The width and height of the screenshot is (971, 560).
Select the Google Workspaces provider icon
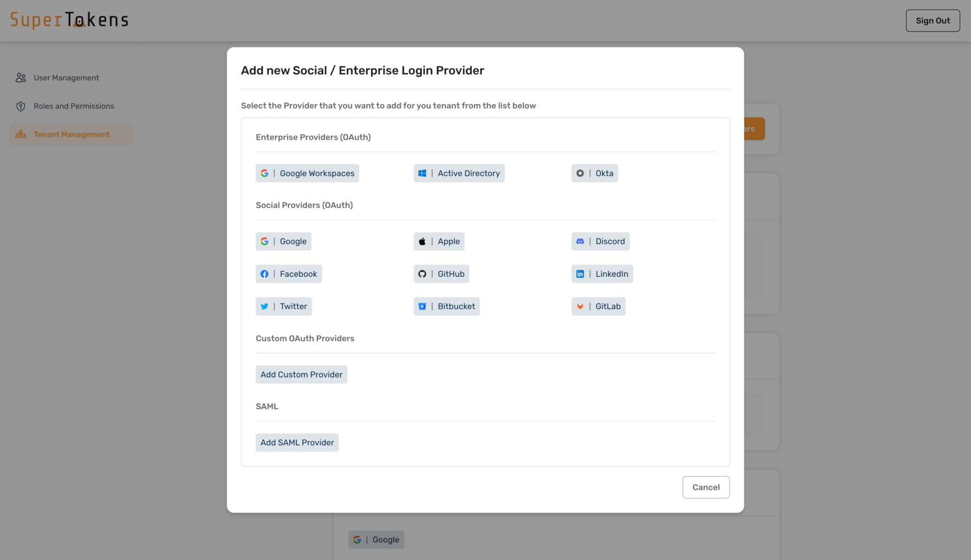pos(264,173)
